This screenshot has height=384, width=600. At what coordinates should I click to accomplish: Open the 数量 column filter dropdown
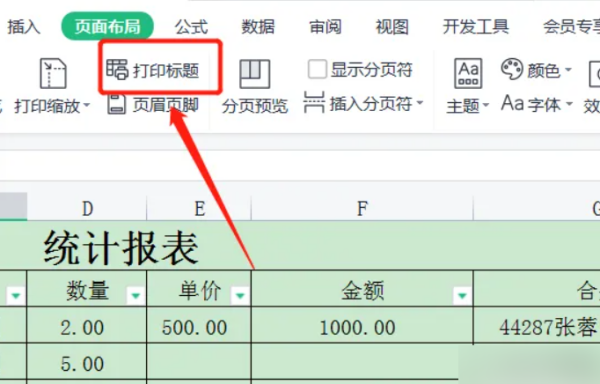135,295
